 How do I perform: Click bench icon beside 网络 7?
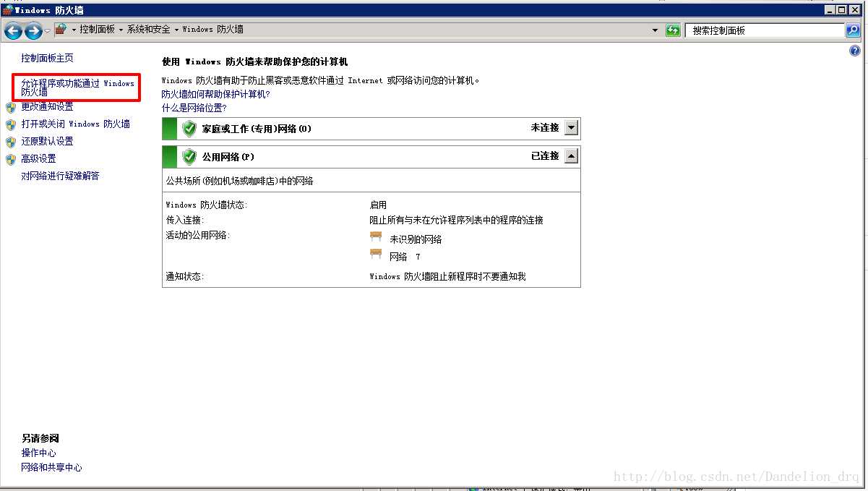coord(376,255)
